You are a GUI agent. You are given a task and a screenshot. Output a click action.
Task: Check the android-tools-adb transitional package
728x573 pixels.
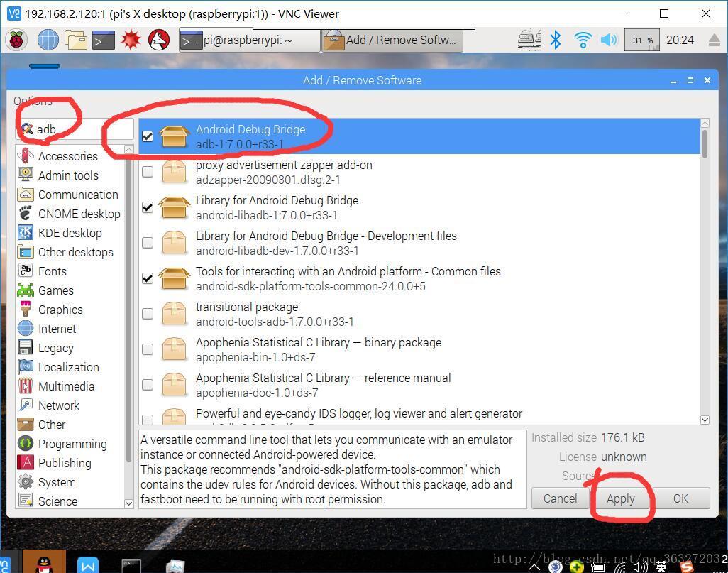coord(147,314)
